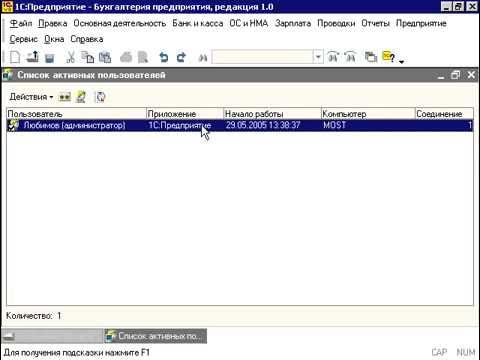
Task: Click the user icon beside Любимов
Action: (x=13, y=125)
